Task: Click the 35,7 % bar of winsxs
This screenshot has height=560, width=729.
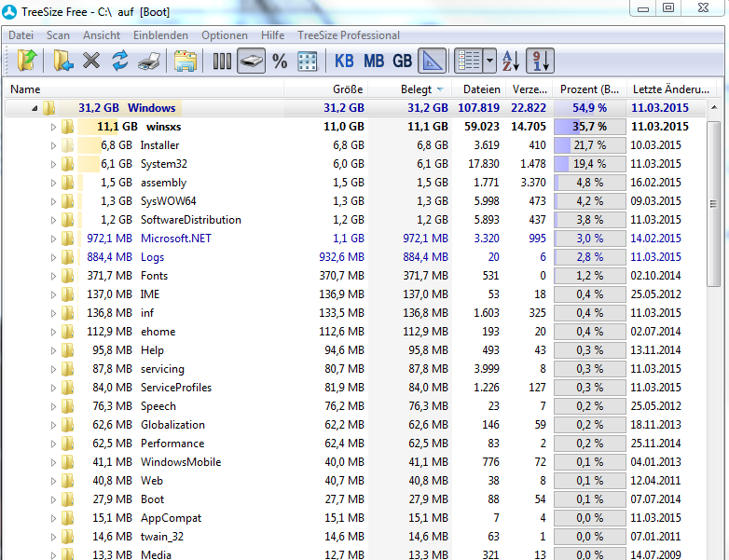Action: [589, 127]
